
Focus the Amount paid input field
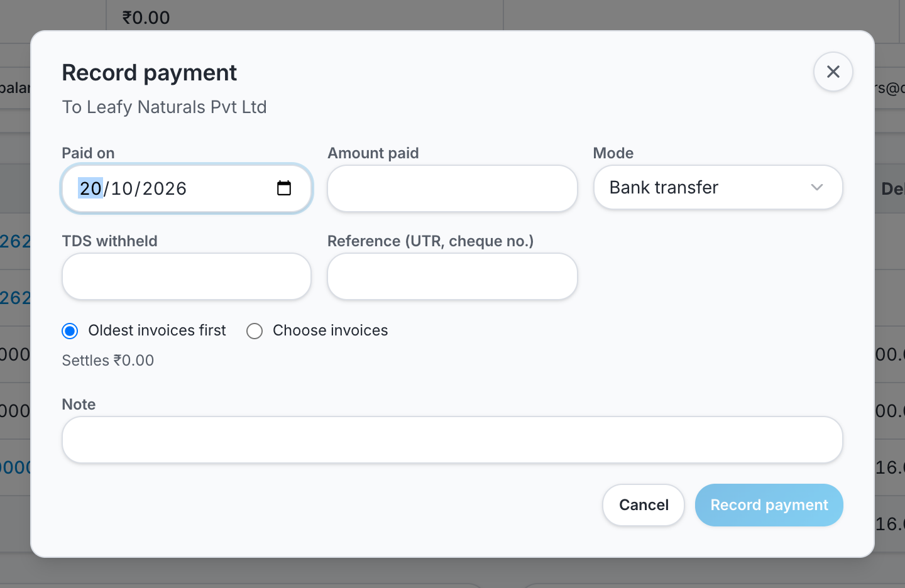point(452,188)
